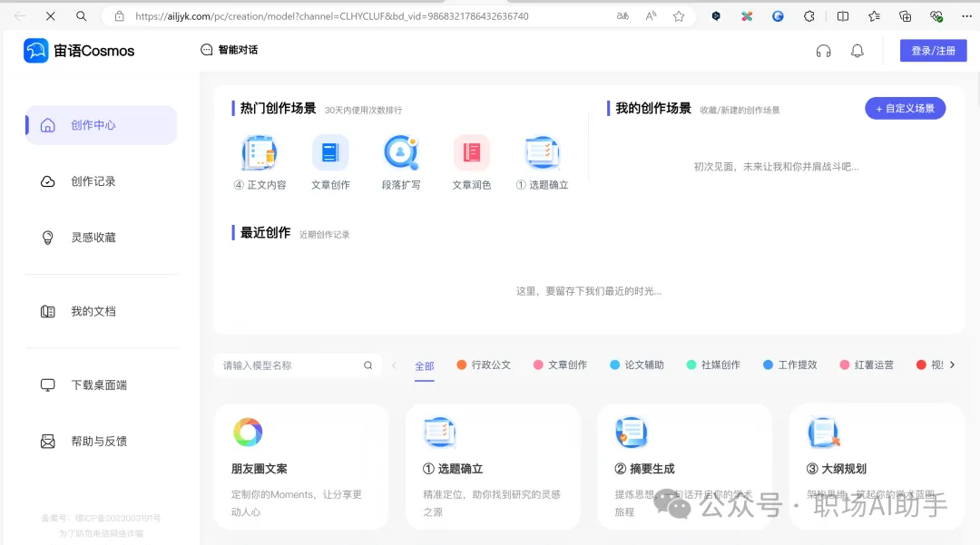Click the magnifier icon in model search box
This screenshot has width=980, height=545.
point(367,364)
